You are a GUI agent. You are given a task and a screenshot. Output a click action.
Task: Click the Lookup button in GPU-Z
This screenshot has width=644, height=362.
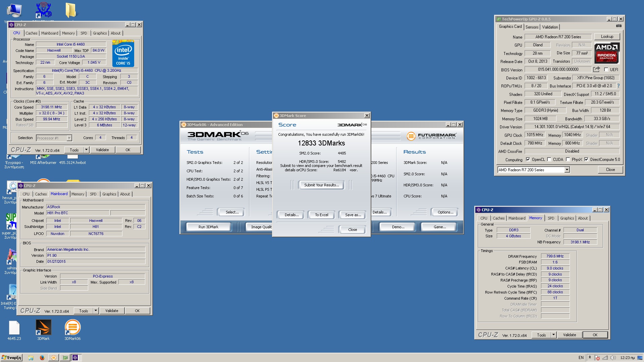coord(607,37)
